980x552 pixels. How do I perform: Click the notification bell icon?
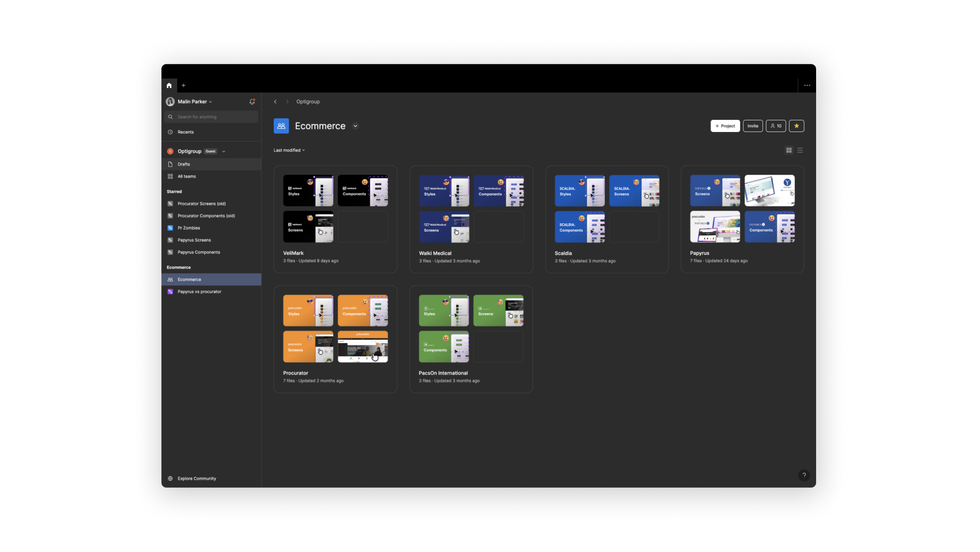[252, 102]
